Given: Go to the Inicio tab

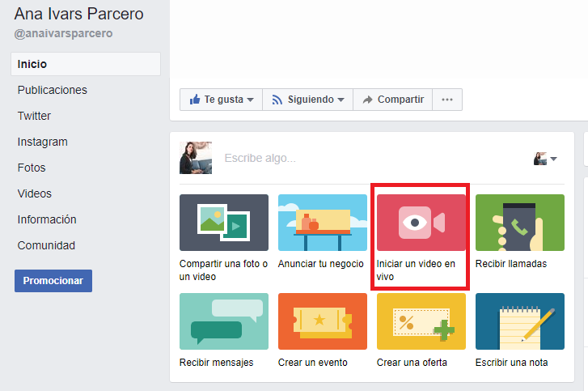Looking at the screenshot, I should (86, 64).
